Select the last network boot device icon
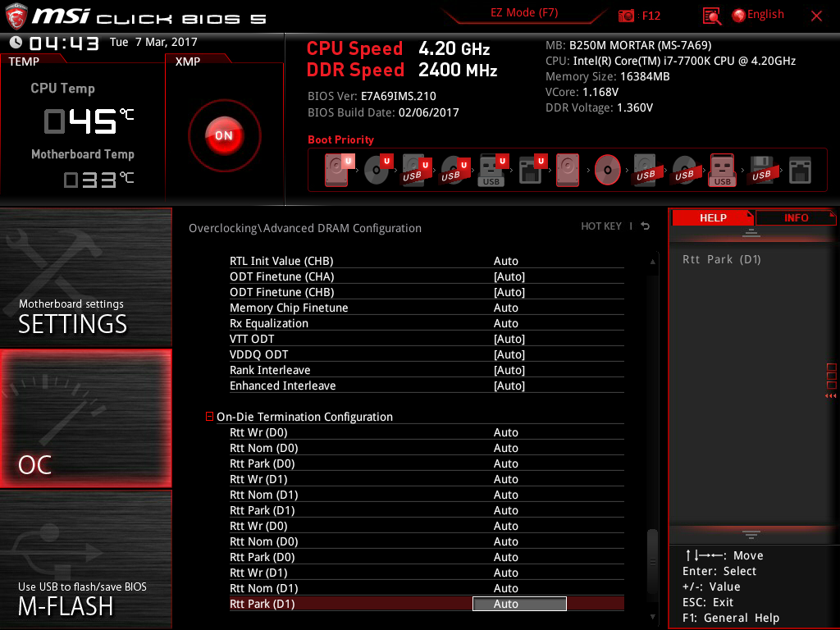Viewport: 840px width, 630px height. (799, 170)
